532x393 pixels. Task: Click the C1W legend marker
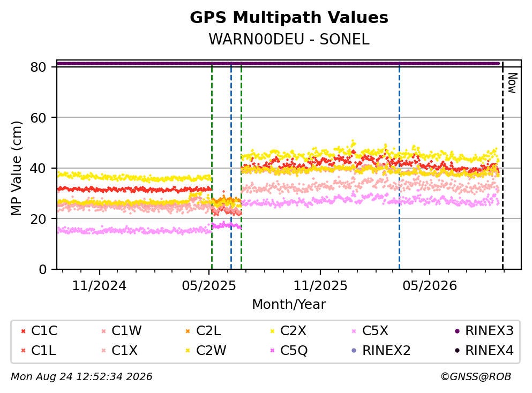103,331
